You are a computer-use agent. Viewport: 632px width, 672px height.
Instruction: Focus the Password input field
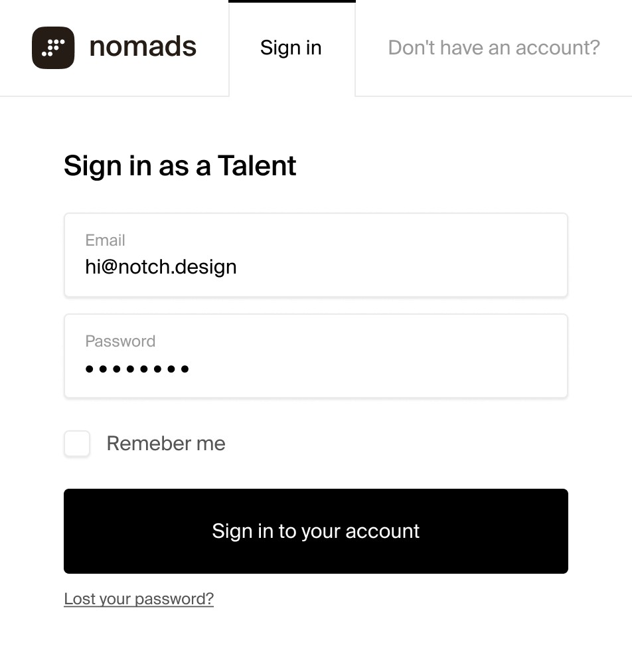316,356
